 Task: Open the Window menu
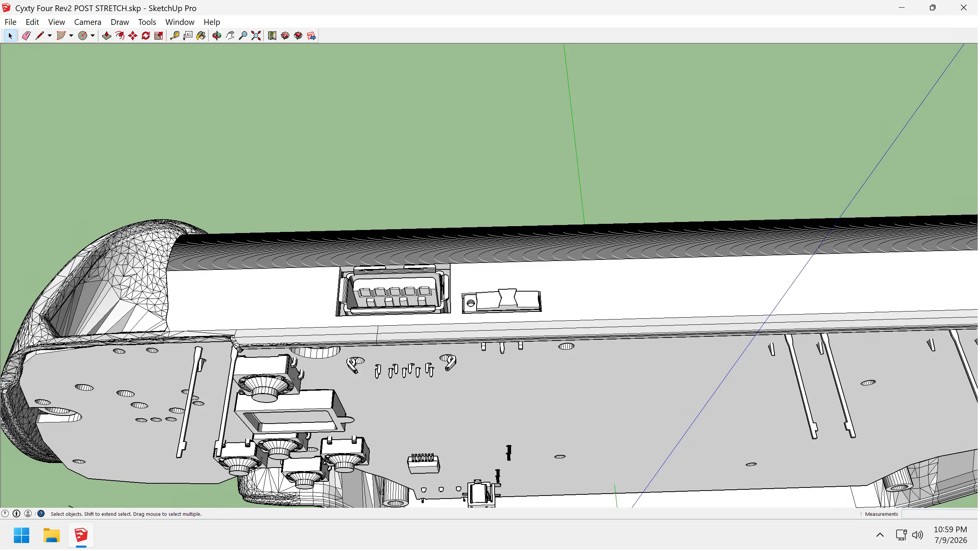(180, 22)
